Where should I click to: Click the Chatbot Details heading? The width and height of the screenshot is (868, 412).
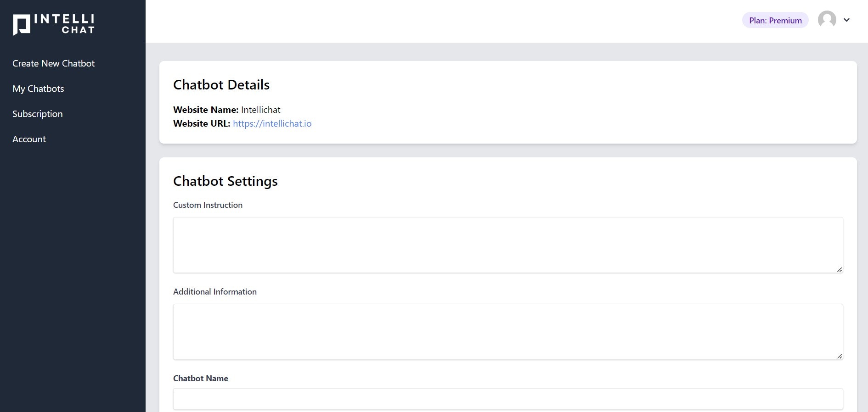(221, 85)
